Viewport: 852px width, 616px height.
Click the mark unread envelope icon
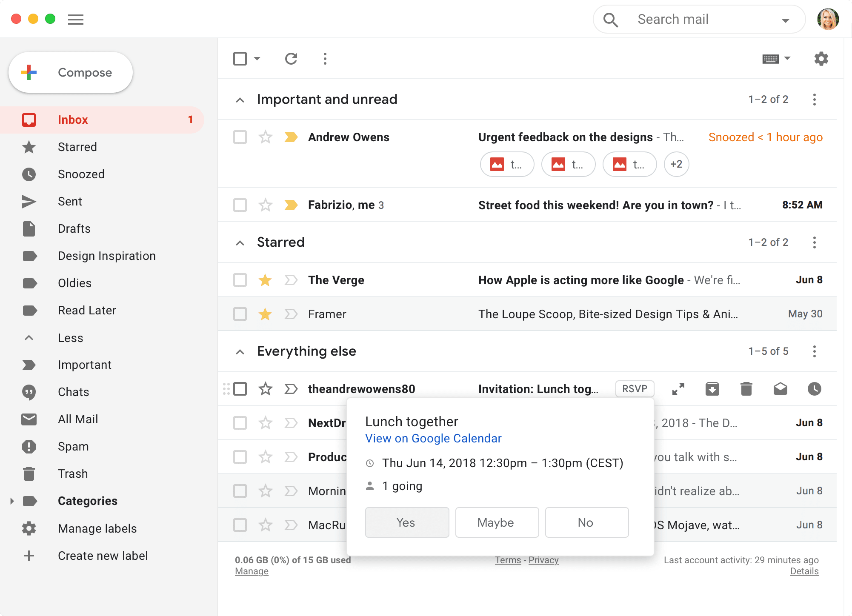pyautogui.click(x=781, y=389)
